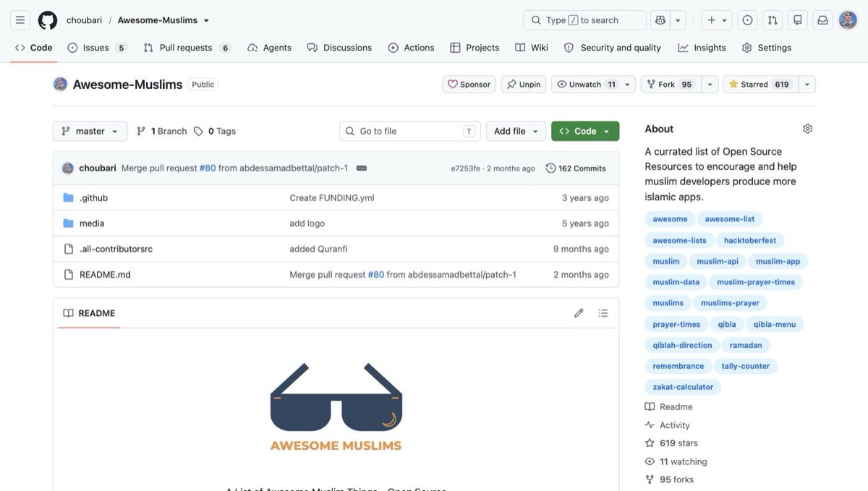This screenshot has height=491, width=868.
Task: Click the qibla-menu topic tag
Action: [x=775, y=325]
